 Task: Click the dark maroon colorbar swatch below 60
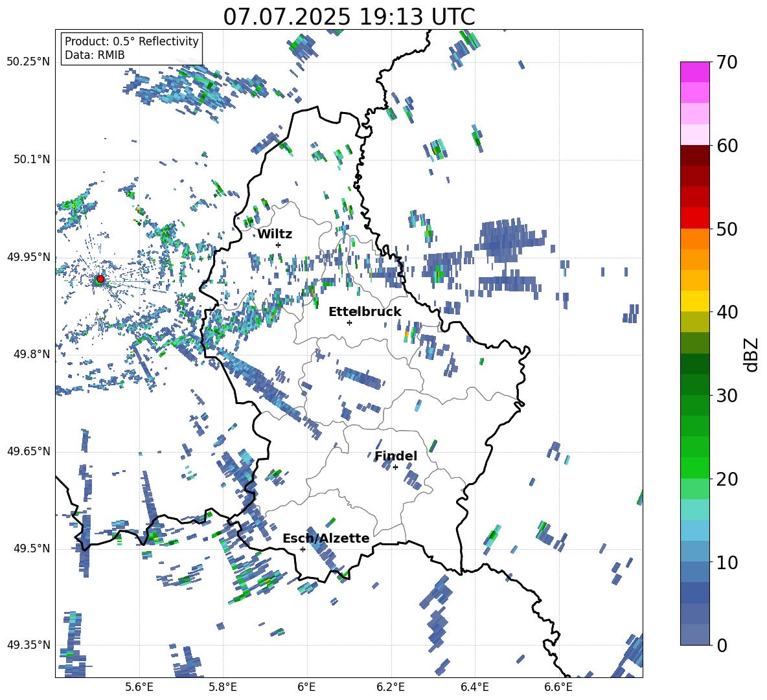[694, 155]
